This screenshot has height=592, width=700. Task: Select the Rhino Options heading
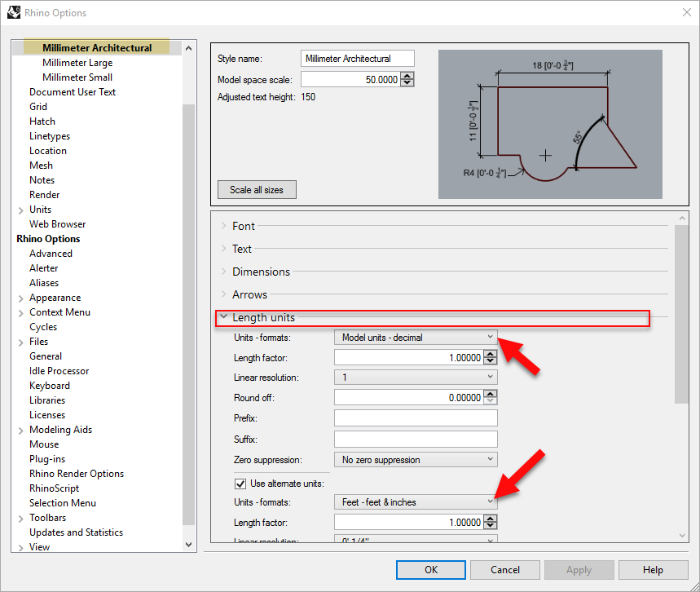click(x=48, y=239)
